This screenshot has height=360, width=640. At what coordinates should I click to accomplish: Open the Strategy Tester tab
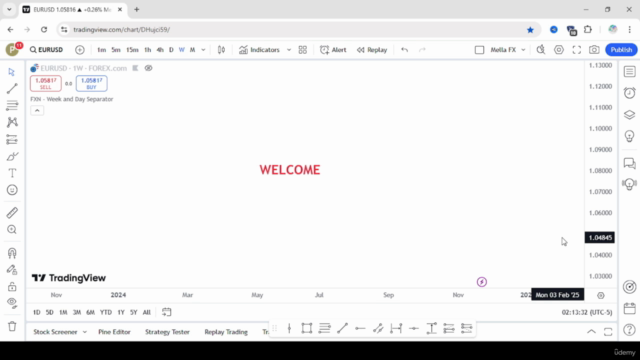point(167,332)
